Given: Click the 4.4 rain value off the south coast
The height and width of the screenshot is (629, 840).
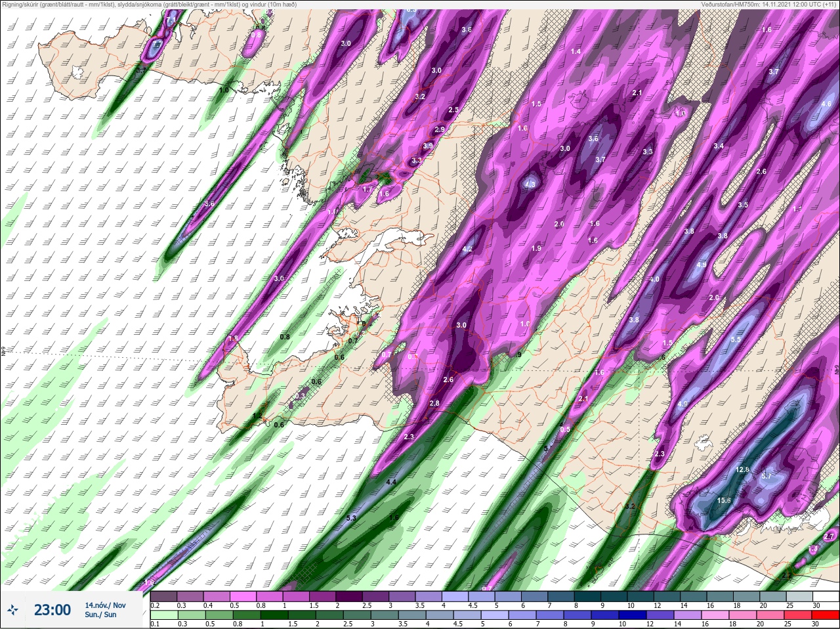Looking at the screenshot, I should click(x=391, y=482).
